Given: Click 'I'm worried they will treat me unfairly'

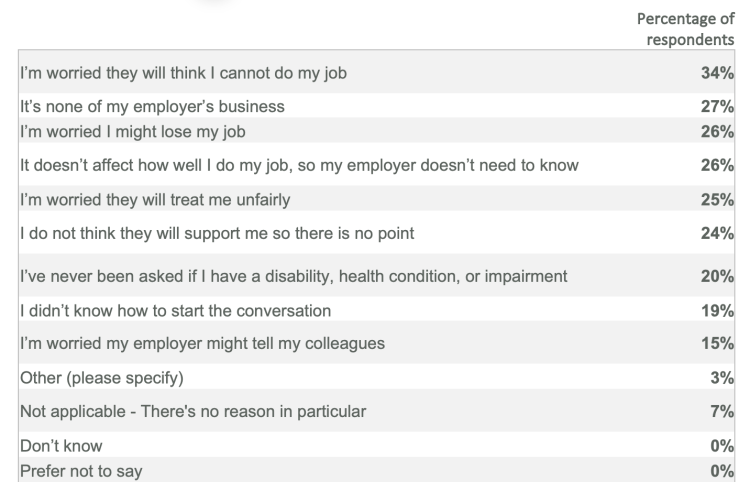Looking at the screenshot, I should [x=155, y=200].
